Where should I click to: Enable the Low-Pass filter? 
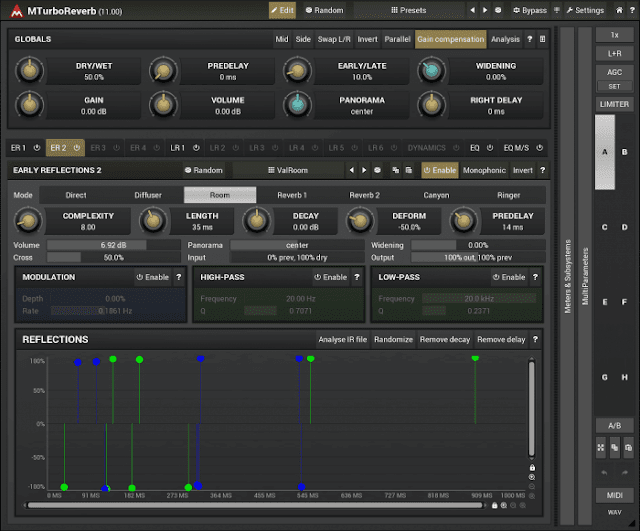coord(509,277)
